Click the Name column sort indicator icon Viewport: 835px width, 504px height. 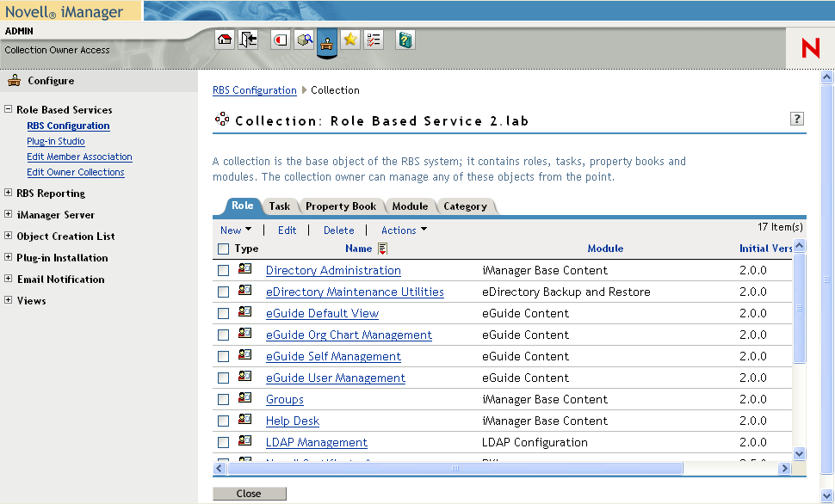tap(383, 249)
